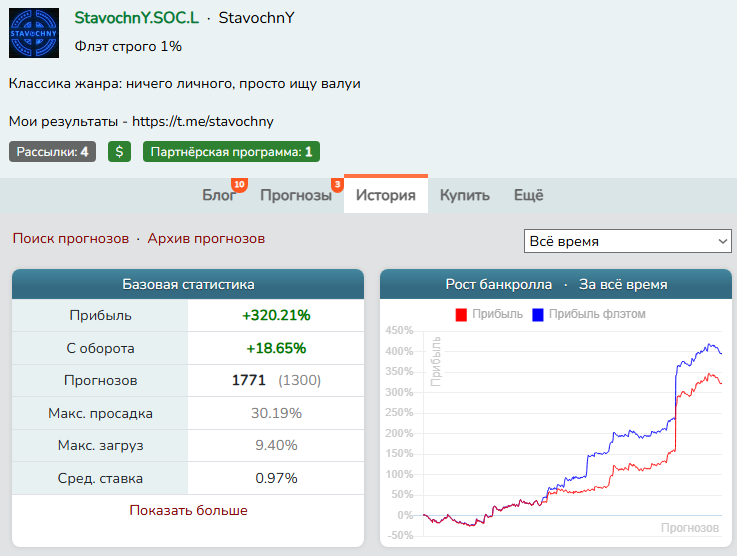The image size is (737, 556).
Task: Toggle the blue Прибыль флэтом legend swatch
Action: pyautogui.click(x=538, y=314)
